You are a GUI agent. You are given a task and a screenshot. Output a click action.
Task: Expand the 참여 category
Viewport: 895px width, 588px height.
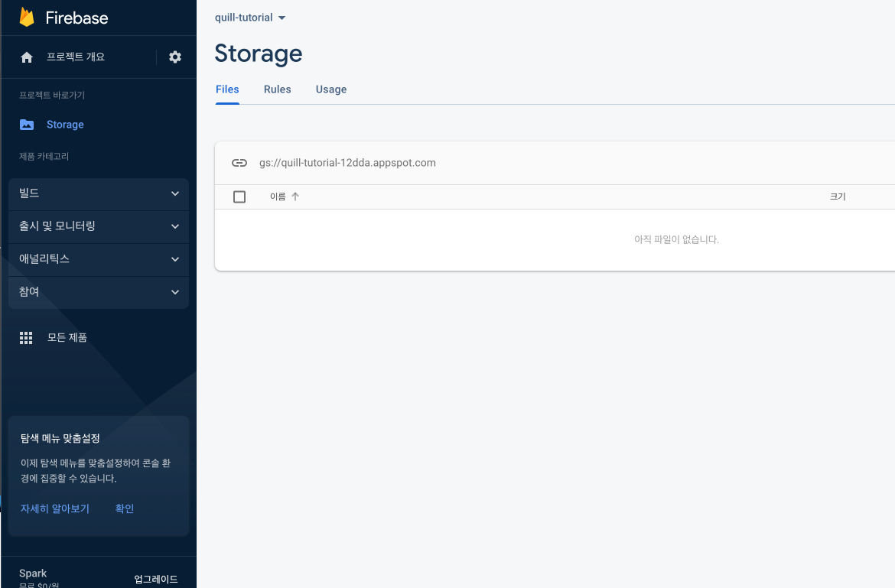pos(99,293)
